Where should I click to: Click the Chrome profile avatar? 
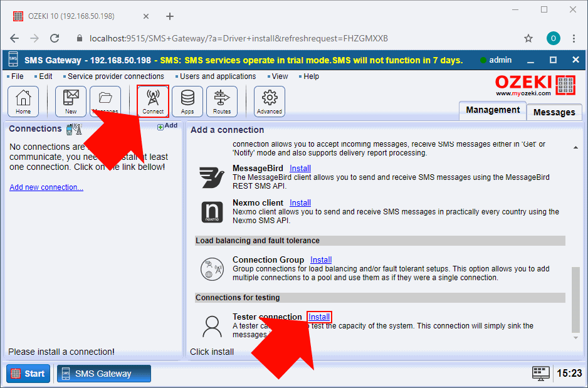tap(553, 38)
